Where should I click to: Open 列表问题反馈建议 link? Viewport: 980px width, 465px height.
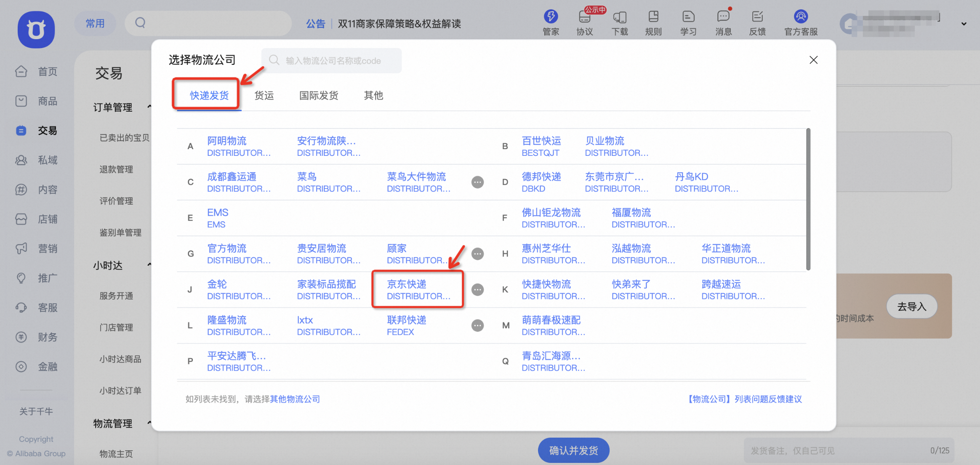click(x=744, y=399)
